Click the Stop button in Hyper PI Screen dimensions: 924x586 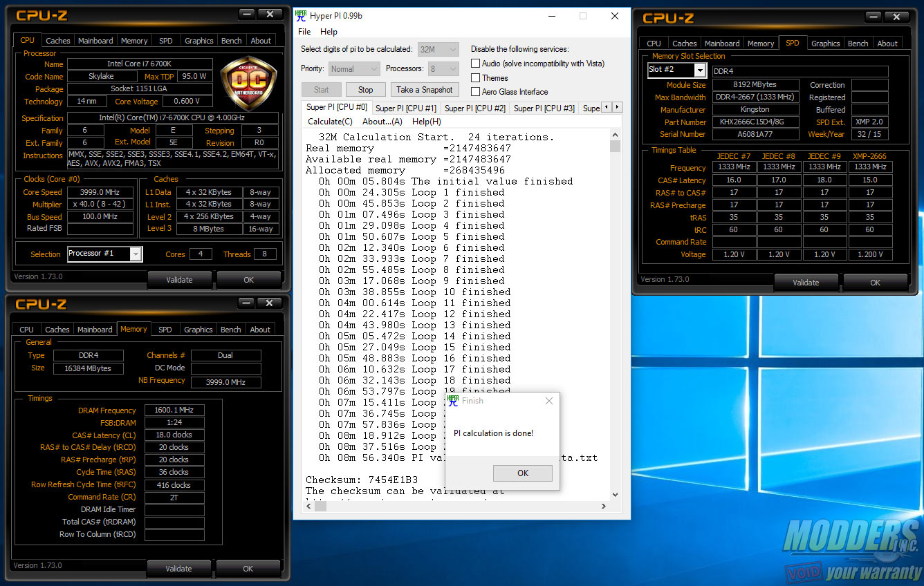[x=366, y=90]
